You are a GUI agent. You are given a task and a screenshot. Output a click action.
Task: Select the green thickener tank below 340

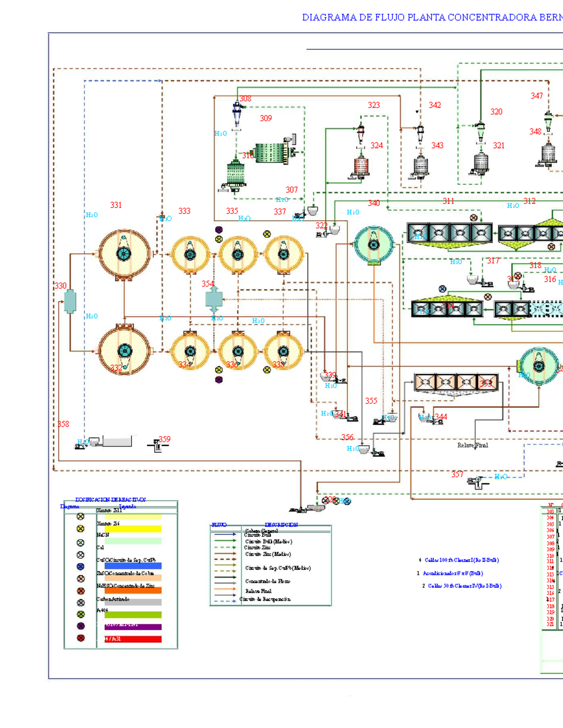pyautogui.click(x=374, y=245)
